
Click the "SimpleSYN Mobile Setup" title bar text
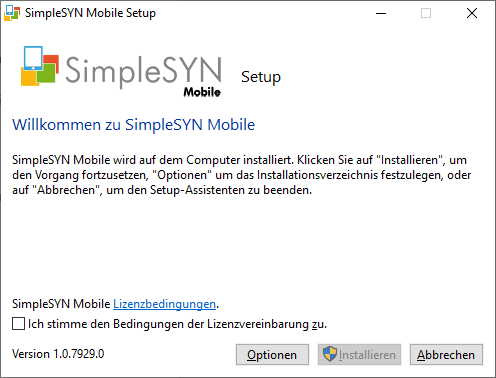[x=90, y=13]
